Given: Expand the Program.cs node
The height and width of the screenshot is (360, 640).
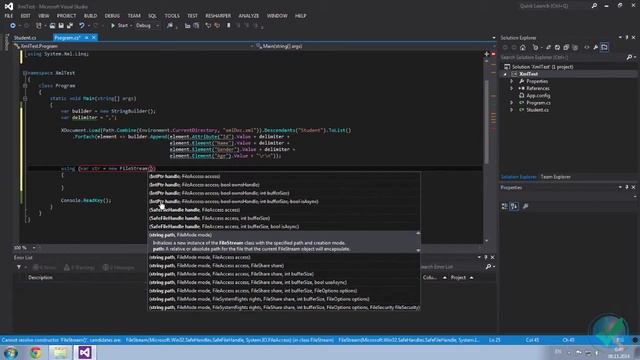Looking at the screenshot, I should pos(511,103).
